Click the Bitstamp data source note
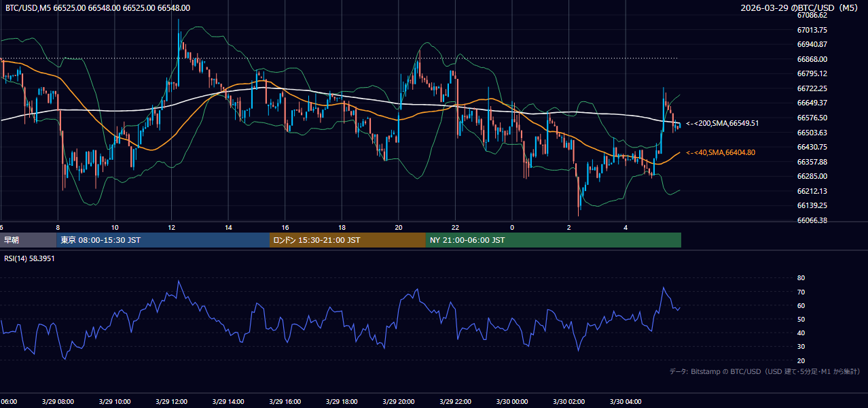This screenshot has width=868, height=408. [x=765, y=371]
